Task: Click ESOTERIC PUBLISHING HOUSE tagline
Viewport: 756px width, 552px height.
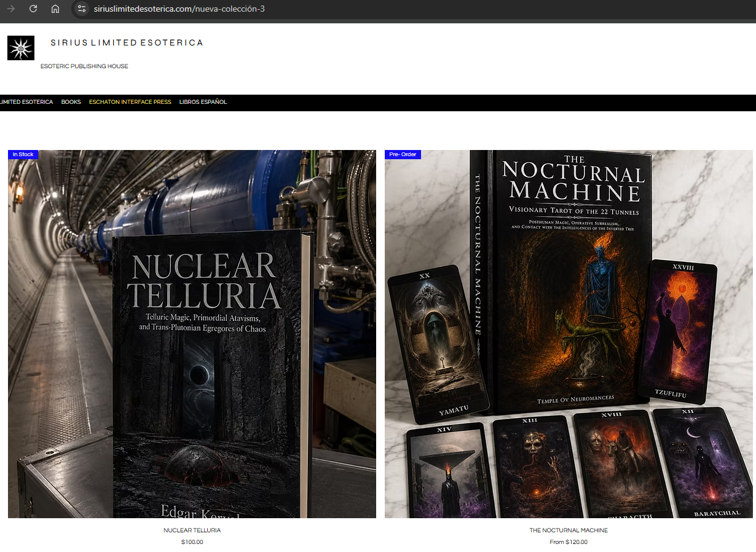Action: [x=84, y=66]
